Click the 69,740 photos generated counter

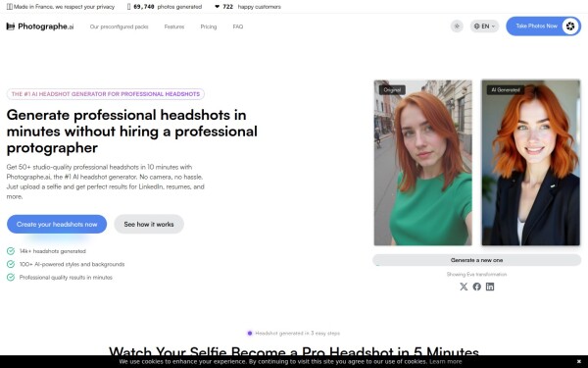pos(168,7)
